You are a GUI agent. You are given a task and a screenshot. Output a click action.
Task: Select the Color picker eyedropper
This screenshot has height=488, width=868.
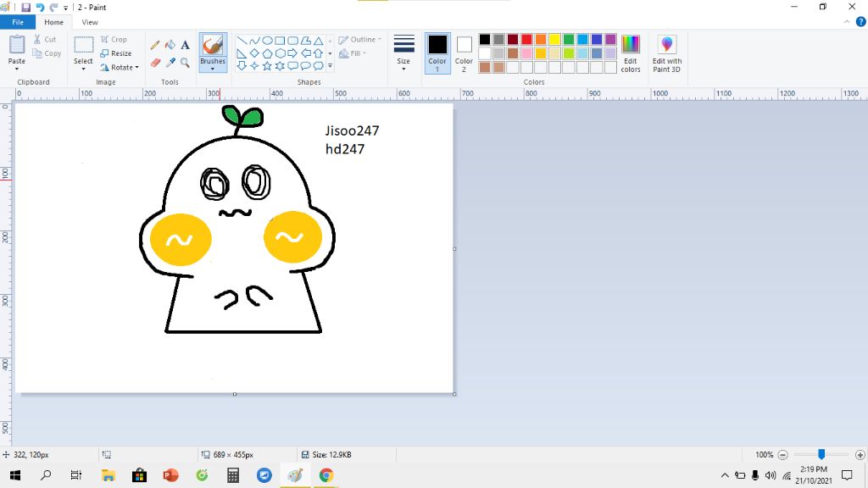tap(170, 63)
